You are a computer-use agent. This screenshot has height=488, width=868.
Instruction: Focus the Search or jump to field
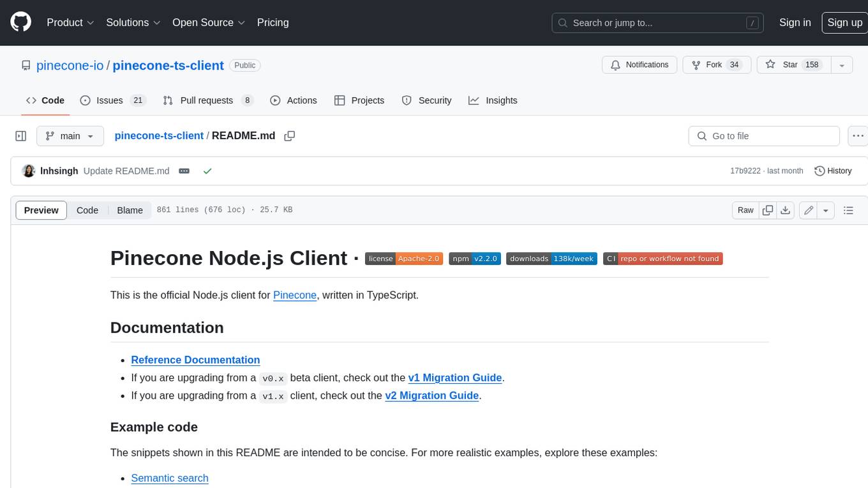pos(658,23)
